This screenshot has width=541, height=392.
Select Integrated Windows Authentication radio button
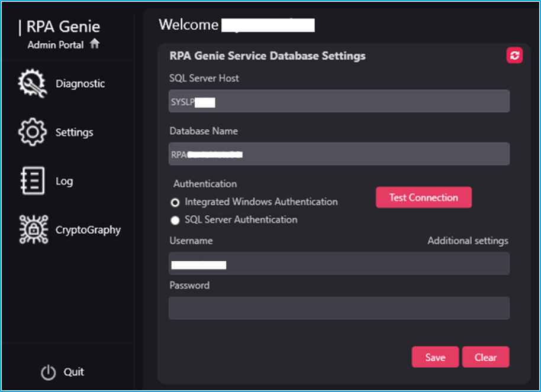175,202
